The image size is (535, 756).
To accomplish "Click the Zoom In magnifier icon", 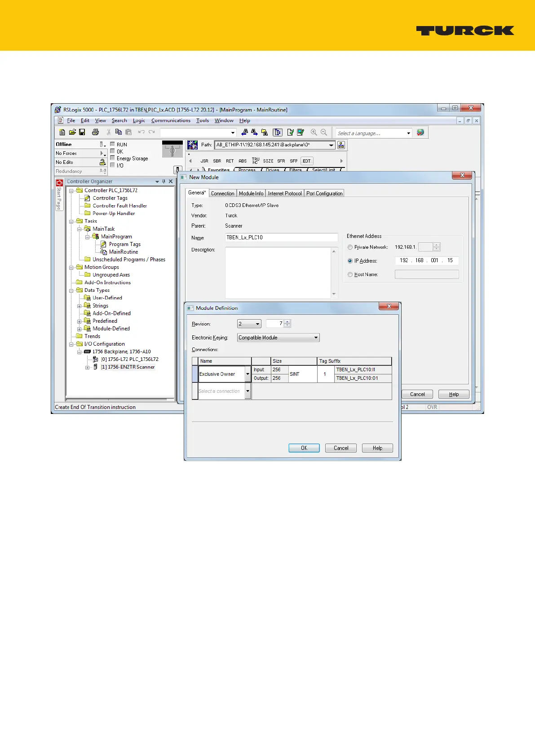I will 314,132.
